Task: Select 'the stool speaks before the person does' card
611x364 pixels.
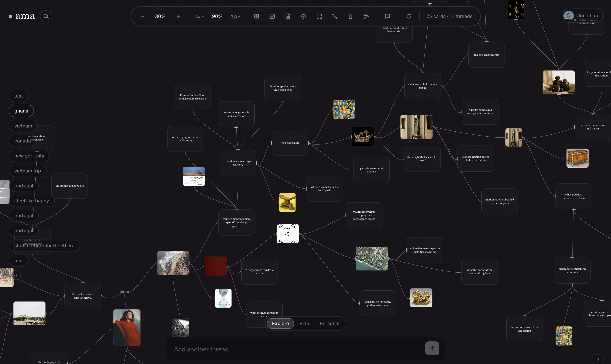Action: (x=283, y=88)
